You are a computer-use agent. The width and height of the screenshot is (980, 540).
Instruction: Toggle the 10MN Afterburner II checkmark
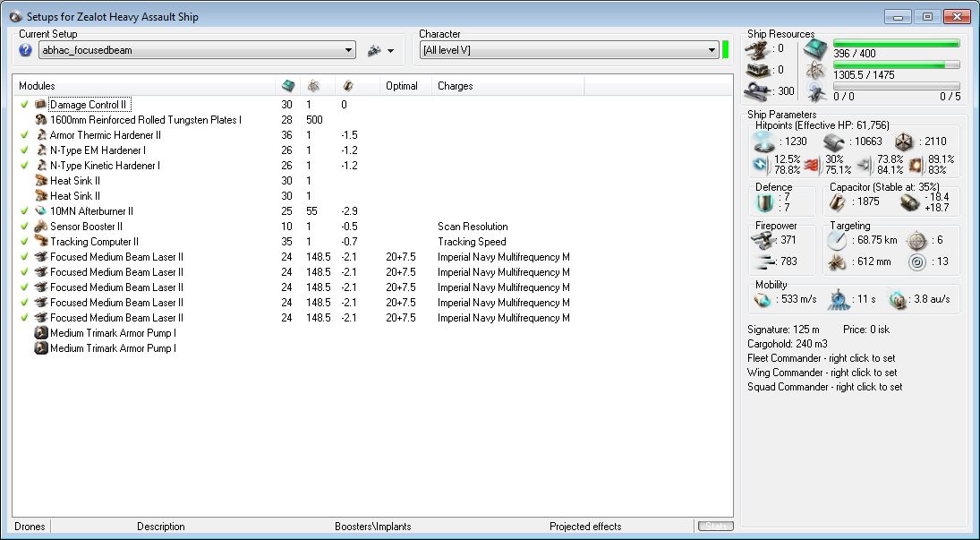click(24, 210)
